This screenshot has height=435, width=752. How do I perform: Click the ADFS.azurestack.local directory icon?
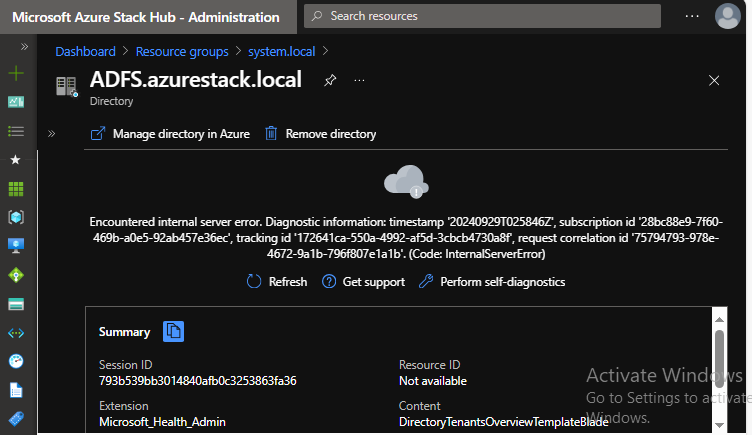click(67, 86)
